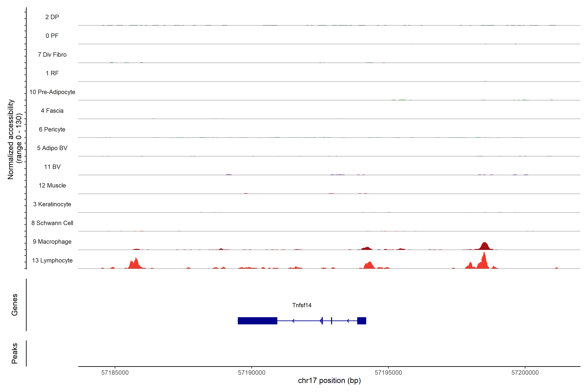Image resolution: width=588 pixels, height=392 pixels.
Task: Select the 8 Schwann Cell track label
Action: click(x=52, y=223)
